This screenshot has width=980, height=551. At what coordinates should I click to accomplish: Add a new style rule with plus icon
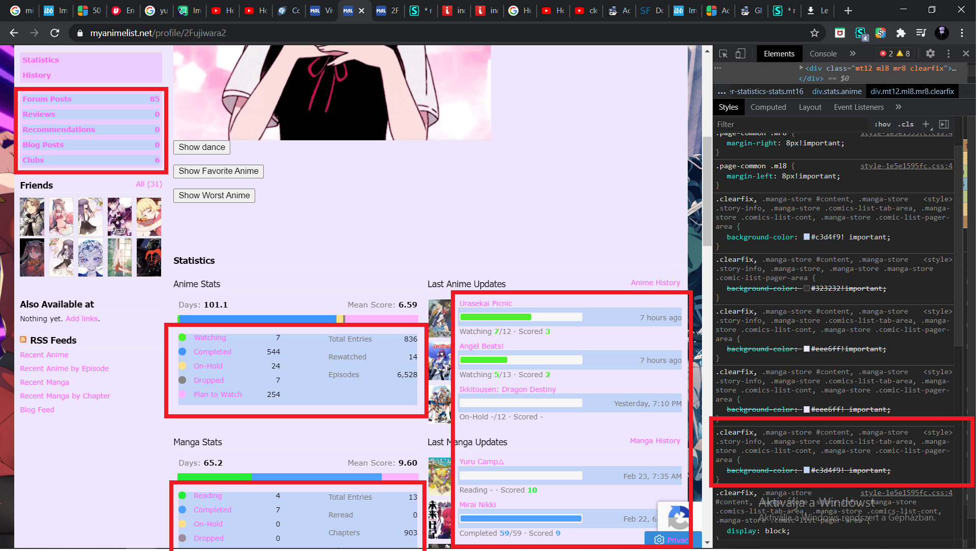tap(926, 124)
